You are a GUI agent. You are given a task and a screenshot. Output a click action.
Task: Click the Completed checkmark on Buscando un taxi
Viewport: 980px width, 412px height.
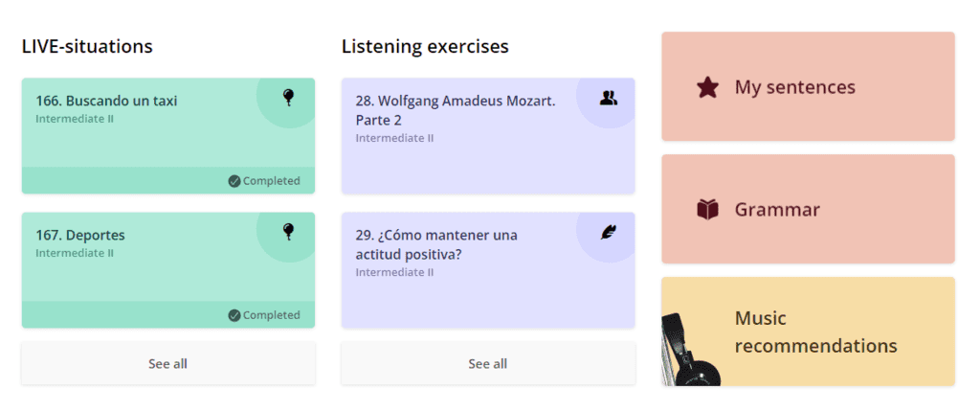234,181
